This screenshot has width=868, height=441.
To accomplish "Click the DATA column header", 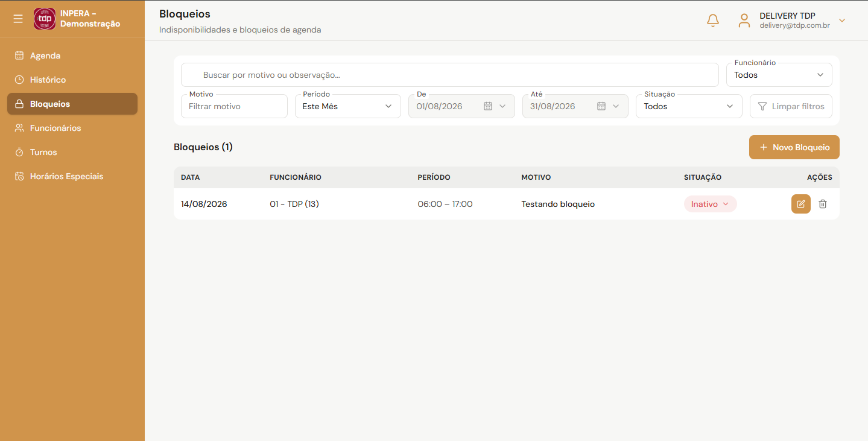I will 190,177.
